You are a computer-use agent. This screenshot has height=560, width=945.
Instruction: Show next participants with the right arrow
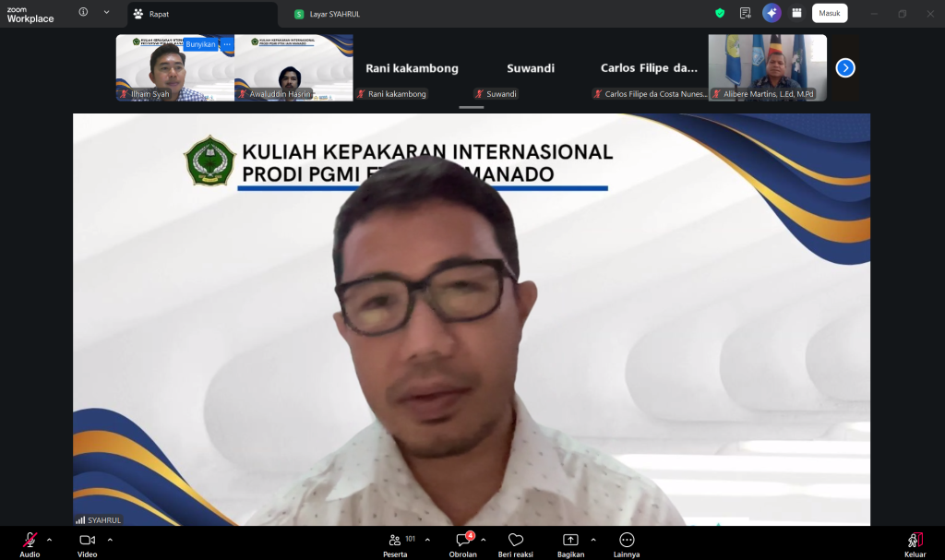(845, 67)
